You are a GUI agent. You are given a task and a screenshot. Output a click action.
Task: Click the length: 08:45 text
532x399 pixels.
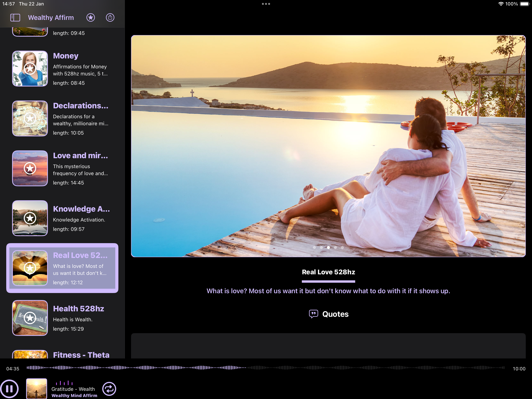69,83
